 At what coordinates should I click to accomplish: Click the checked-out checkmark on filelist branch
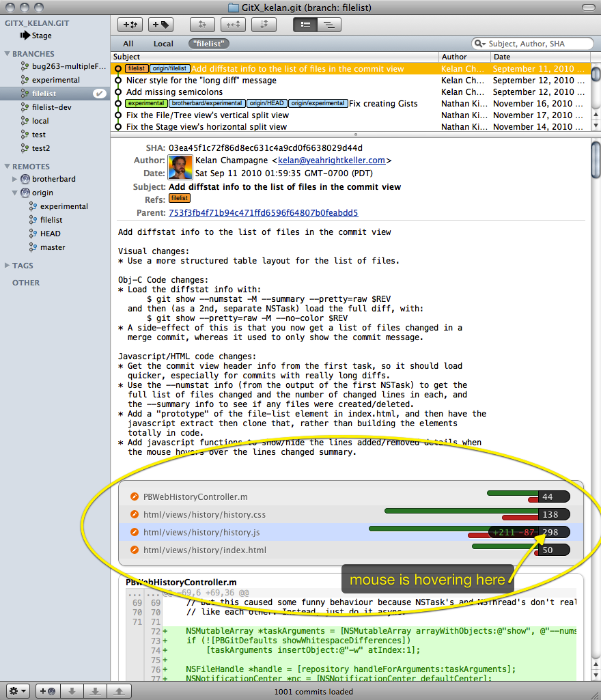100,94
